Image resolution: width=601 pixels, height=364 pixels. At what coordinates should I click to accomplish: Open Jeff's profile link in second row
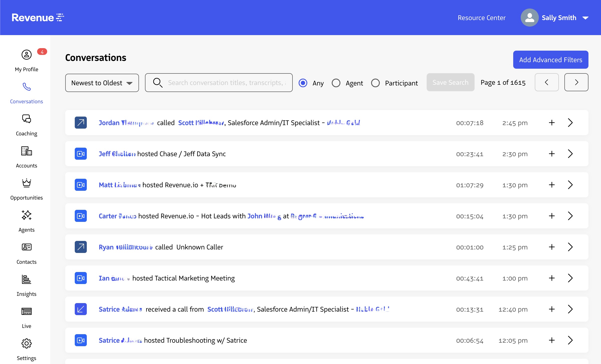pos(117,154)
